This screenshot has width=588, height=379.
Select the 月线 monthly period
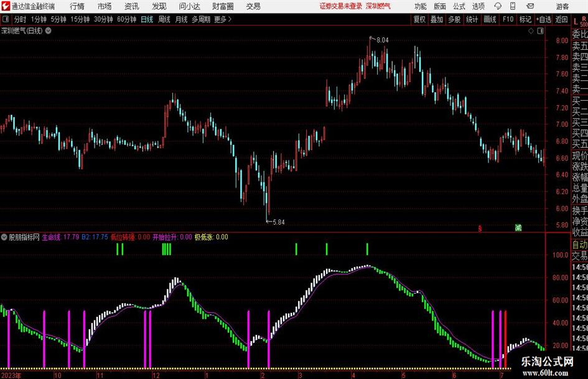[x=182, y=19]
